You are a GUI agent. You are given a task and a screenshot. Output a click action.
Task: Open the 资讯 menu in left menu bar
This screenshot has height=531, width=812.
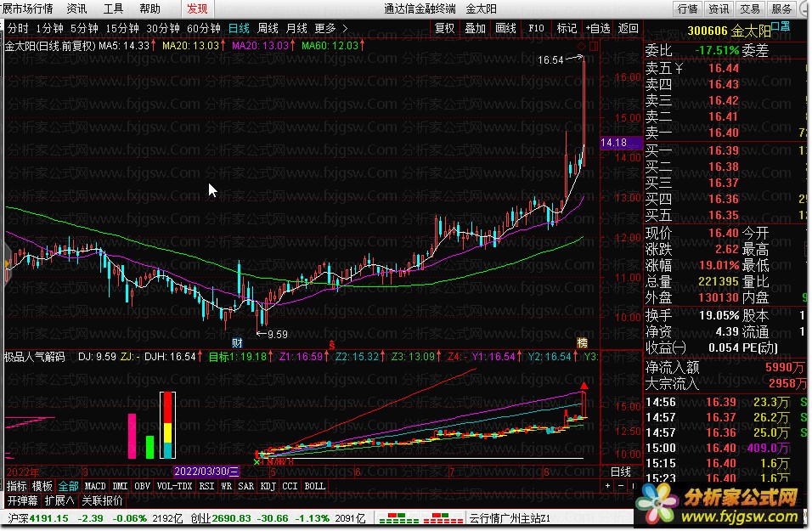pyautogui.click(x=77, y=8)
